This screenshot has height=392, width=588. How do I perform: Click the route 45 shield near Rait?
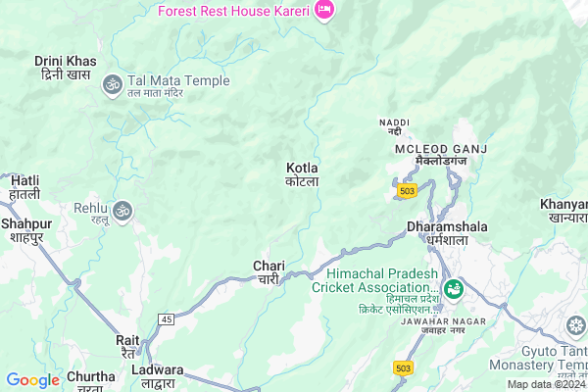point(167,319)
